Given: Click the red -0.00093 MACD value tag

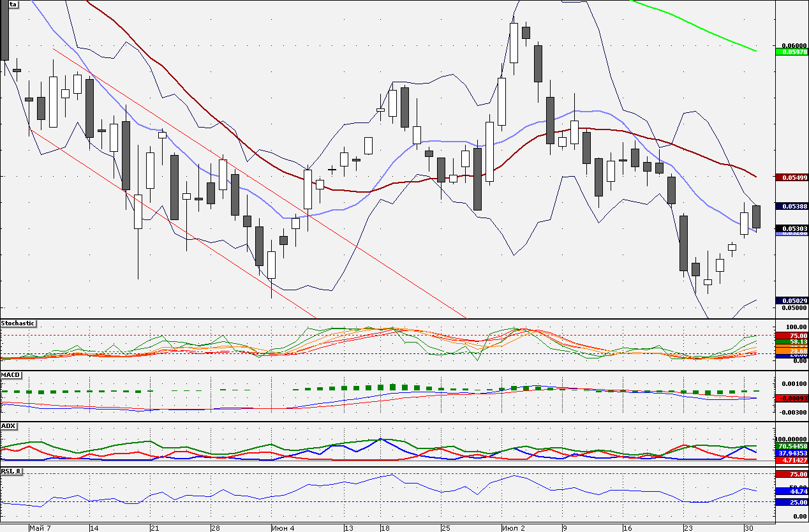Looking at the screenshot, I should pos(792,398).
